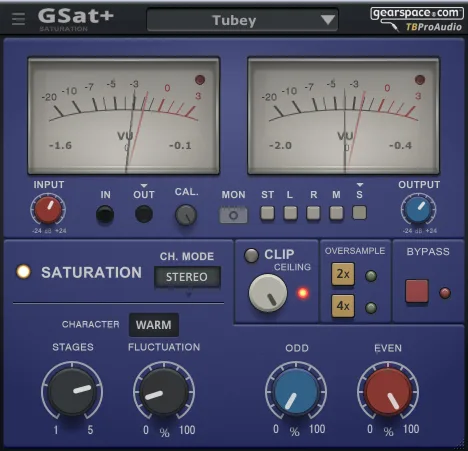Adjust the blue OUTPUT gain knob
This screenshot has width=468, height=451.
pos(418,210)
